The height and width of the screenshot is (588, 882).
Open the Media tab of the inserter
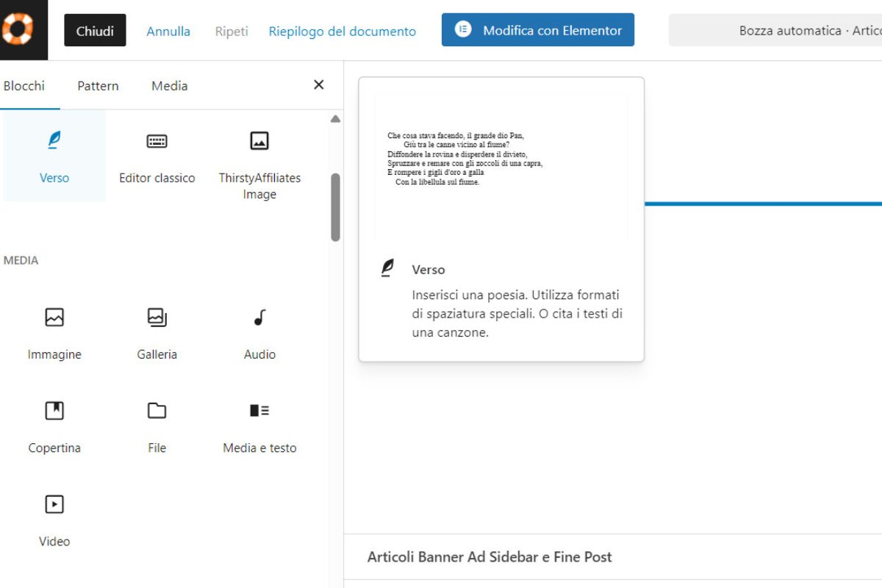pyautogui.click(x=169, y=85)
